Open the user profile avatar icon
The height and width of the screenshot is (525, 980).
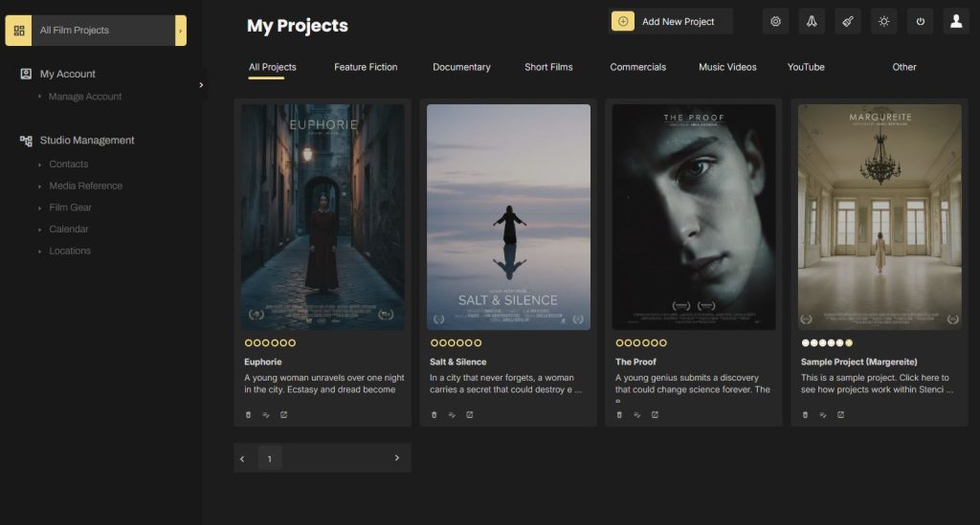[956, 21]
